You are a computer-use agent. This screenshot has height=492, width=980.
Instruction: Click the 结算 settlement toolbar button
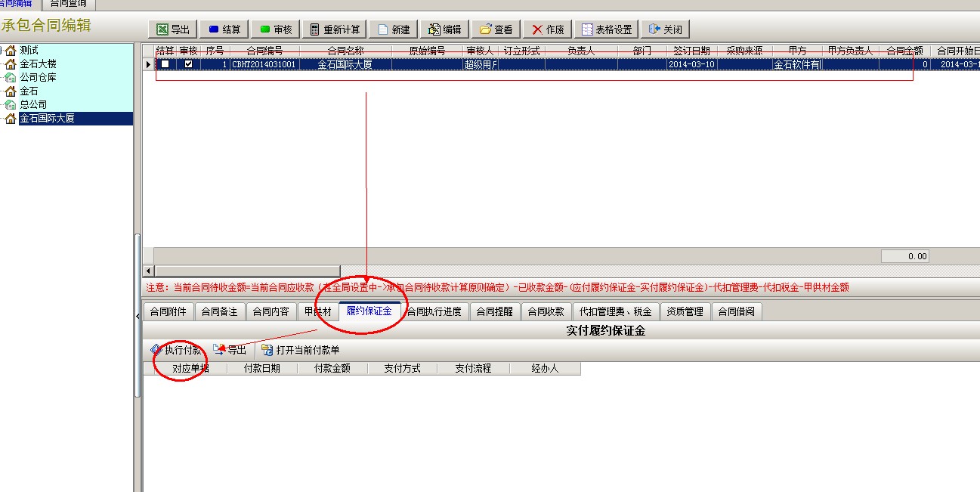click(x=224, y=29)
